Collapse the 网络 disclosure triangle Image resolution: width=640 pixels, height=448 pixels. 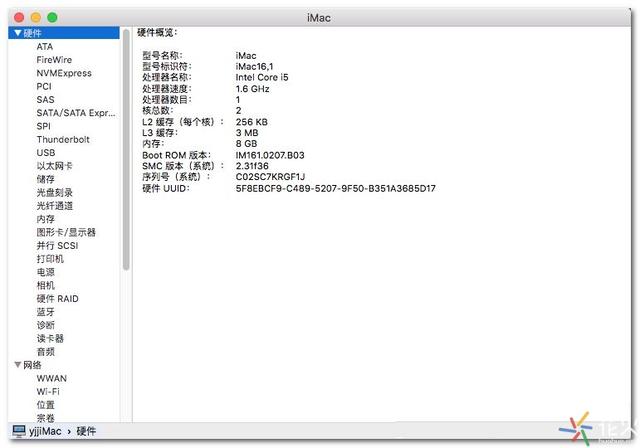pos(18,364)
